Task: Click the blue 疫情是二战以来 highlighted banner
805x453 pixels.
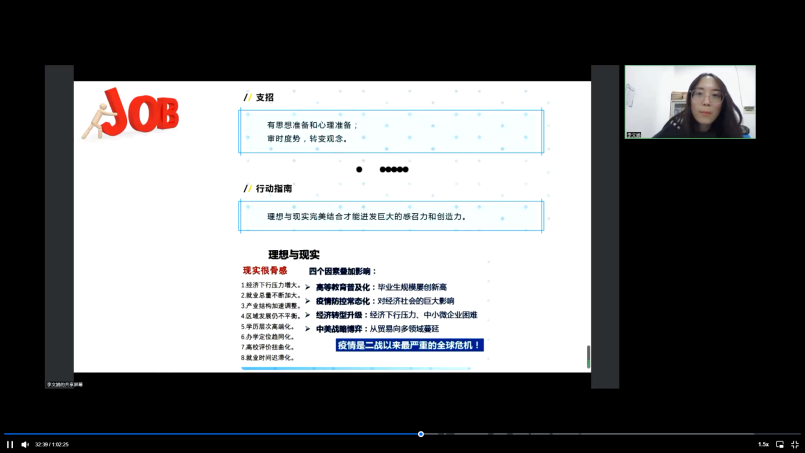Action: pyautogui.click(x=410, y=345)
